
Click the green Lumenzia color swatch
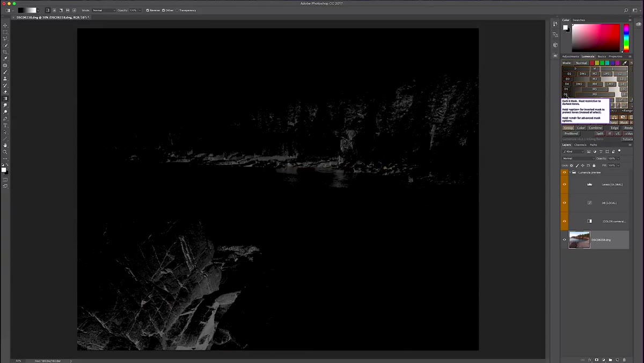[602, 63]
